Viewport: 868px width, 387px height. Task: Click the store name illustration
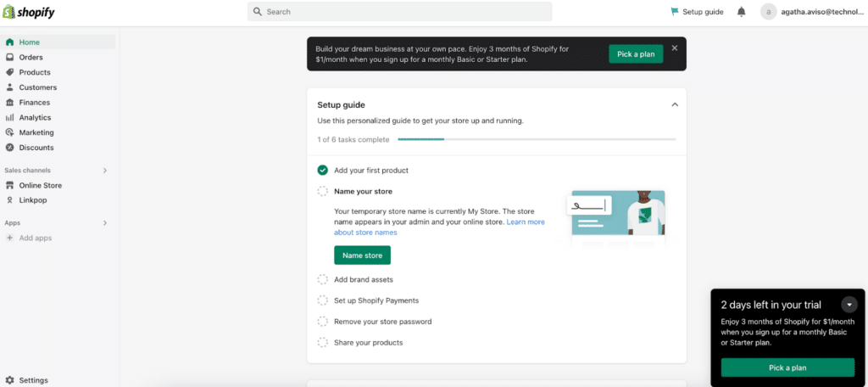coord(615,217)
